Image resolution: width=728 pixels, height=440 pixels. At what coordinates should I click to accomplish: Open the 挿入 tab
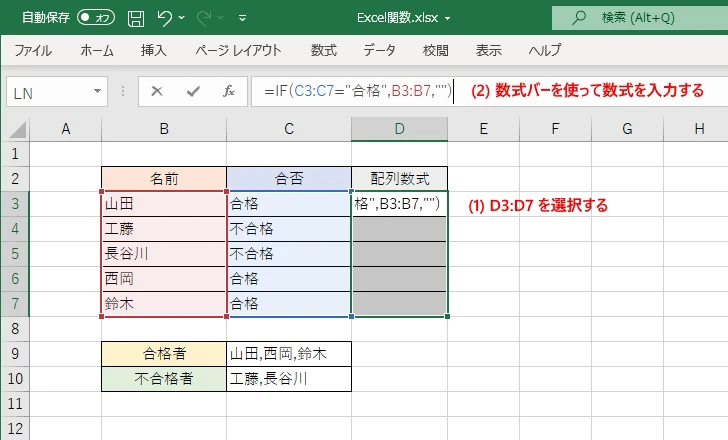154,50
